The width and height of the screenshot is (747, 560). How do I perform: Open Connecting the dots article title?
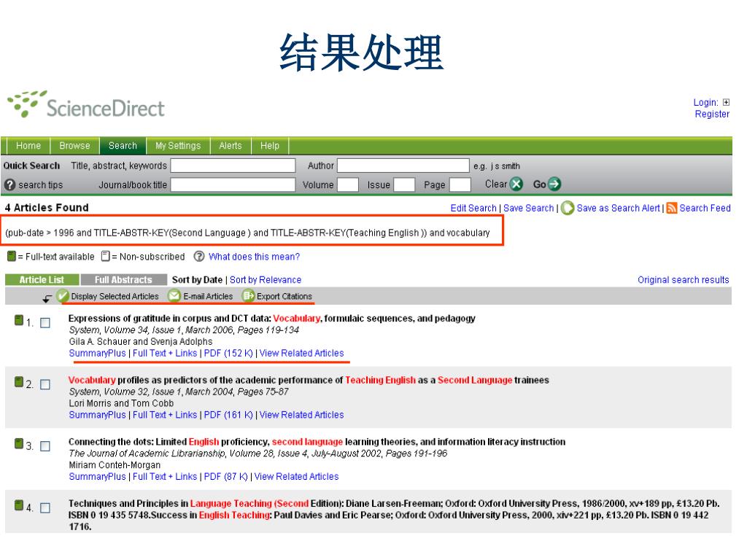point(317,442)
